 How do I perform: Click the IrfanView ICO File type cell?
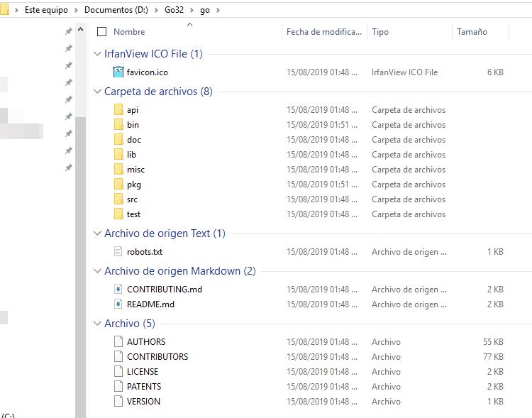405,72
